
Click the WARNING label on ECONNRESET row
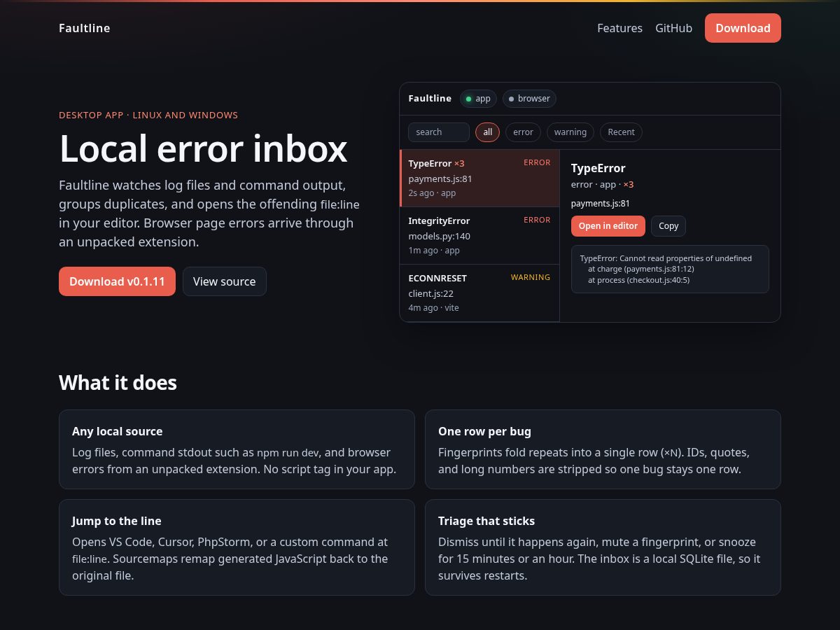(x=531, y=277)
